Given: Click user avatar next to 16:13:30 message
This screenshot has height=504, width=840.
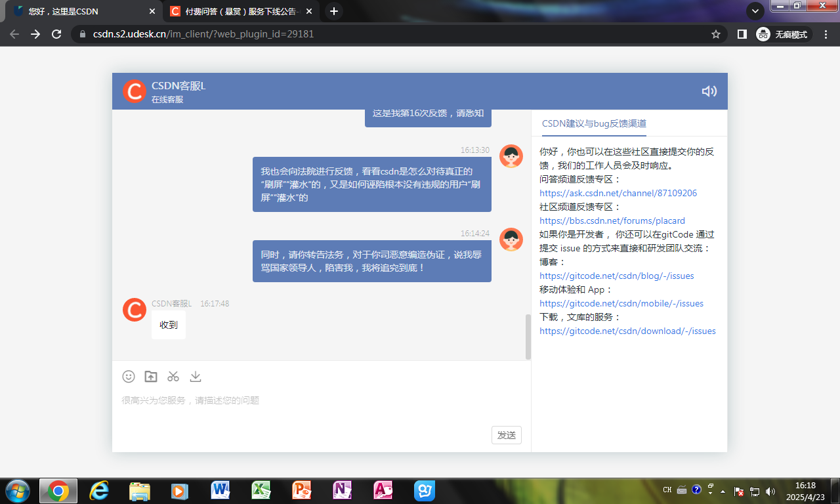Looking at the screenshot, I should [511, 156].
